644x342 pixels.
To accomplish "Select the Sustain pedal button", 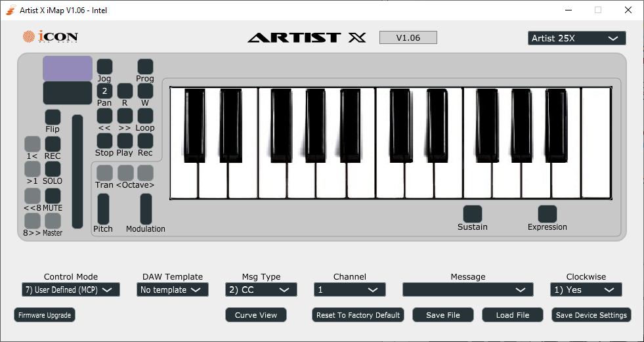I will coord(472,213).
